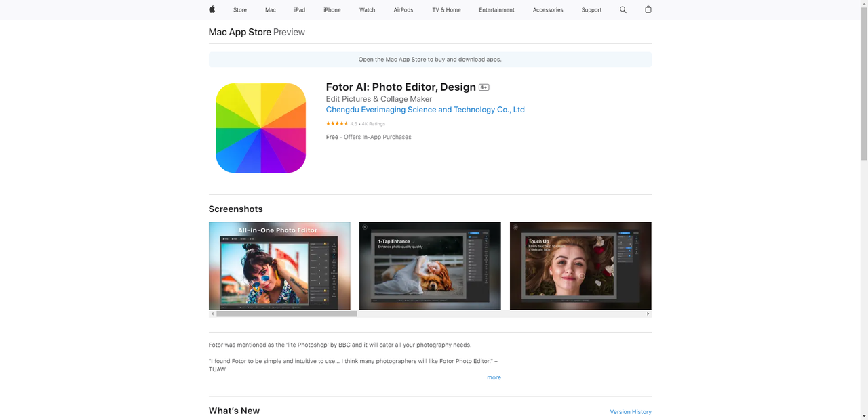Click the screenshots scroll right arrow
The height and width of the screenshot is (420, 868).
(648, 314)
